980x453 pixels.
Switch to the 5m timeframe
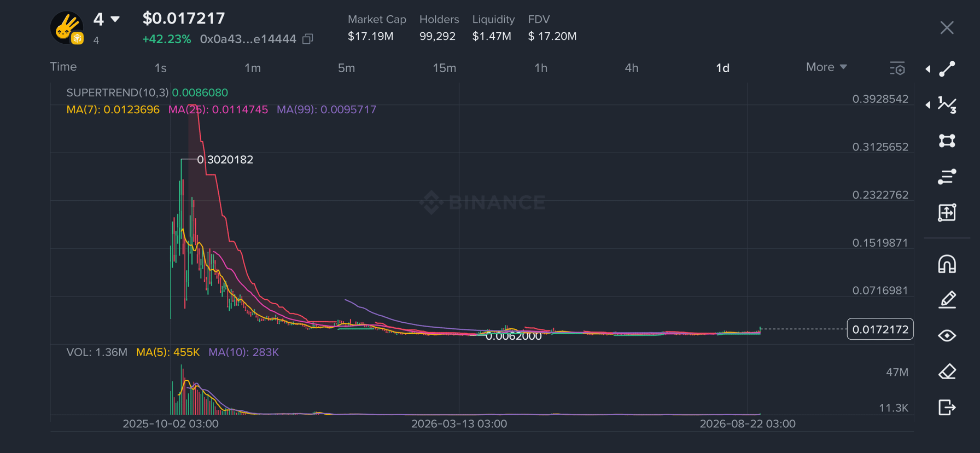[346, 68]
